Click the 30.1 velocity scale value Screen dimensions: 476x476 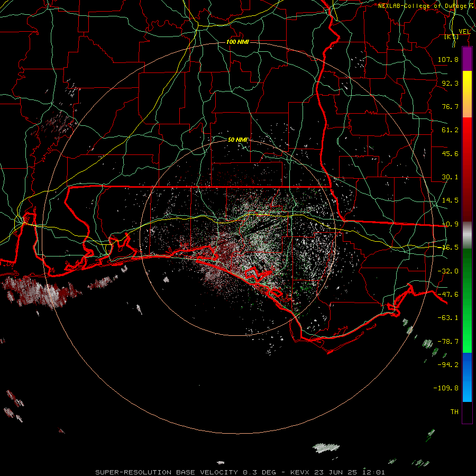[x=450, y=177]
